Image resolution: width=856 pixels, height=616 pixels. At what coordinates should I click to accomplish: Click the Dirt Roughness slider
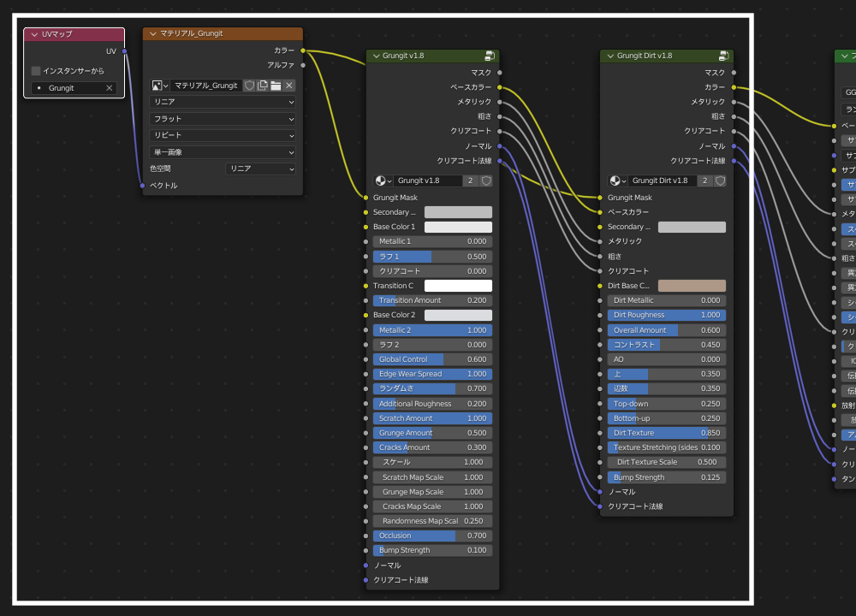point(667,316)
